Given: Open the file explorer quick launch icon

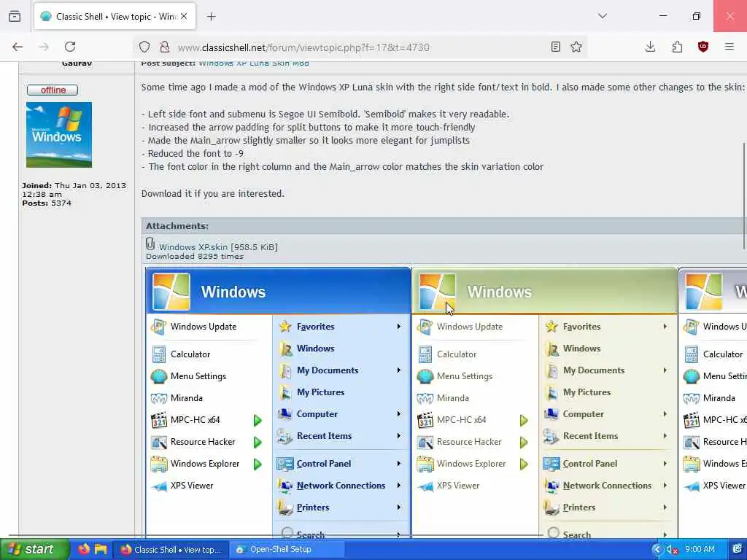Looking at the screenshot, I should tap(101, 549).
